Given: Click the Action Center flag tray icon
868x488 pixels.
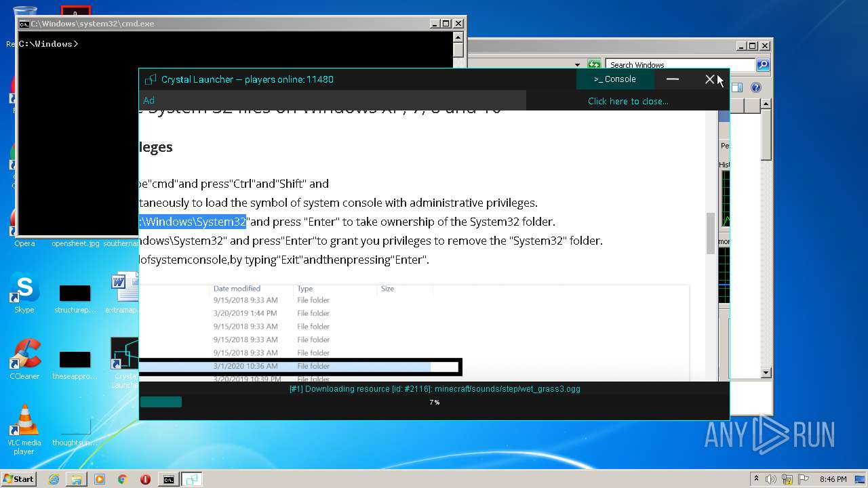Looking at the screenshot, I should [802, 479].
